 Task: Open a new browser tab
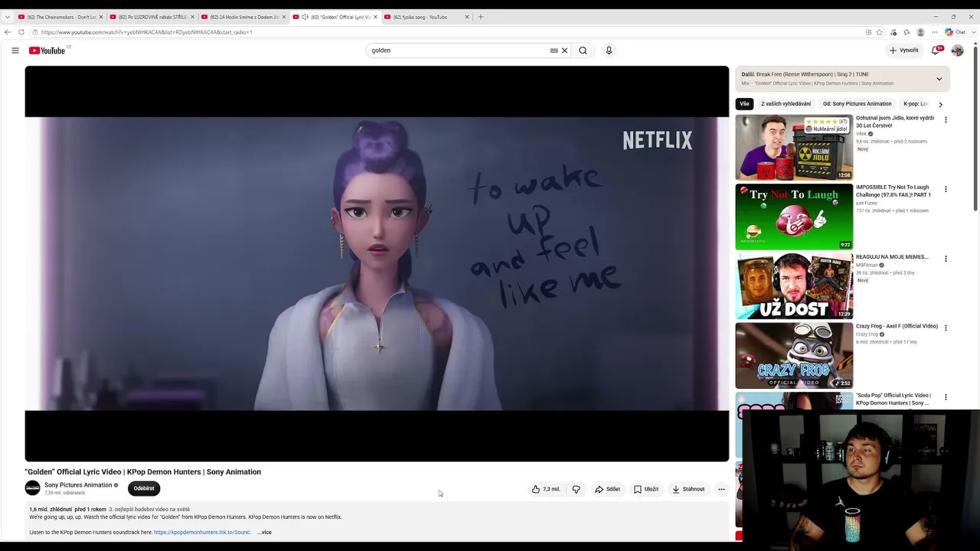pyautogui.click(x=481, y=17)
